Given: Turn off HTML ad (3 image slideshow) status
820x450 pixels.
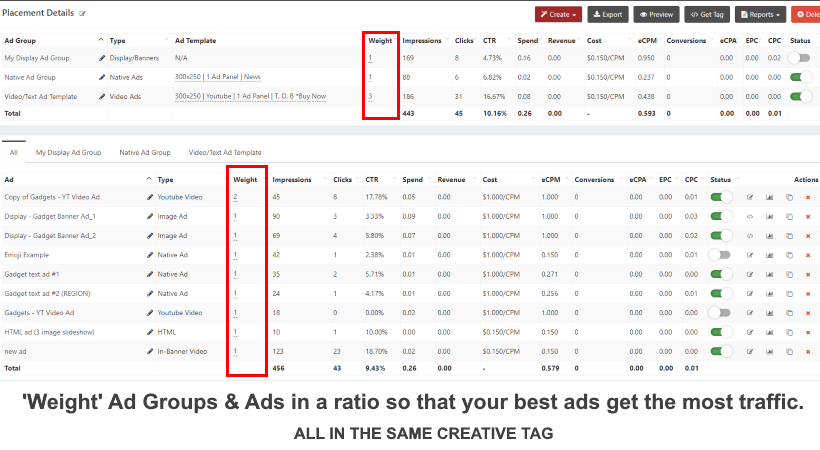Looking at the screenshot, I should (721, 332).
